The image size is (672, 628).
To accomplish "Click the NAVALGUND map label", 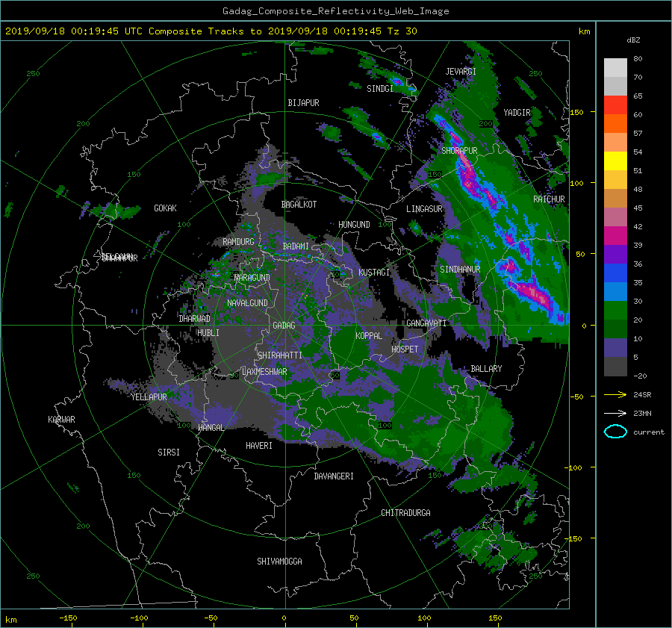I will (x=247, y=302).
